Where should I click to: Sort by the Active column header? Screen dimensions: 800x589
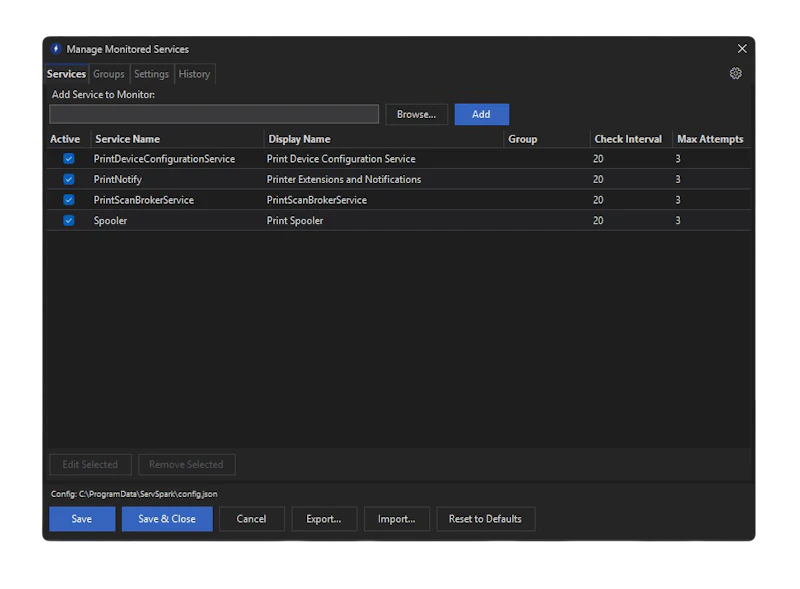point(68,139)
